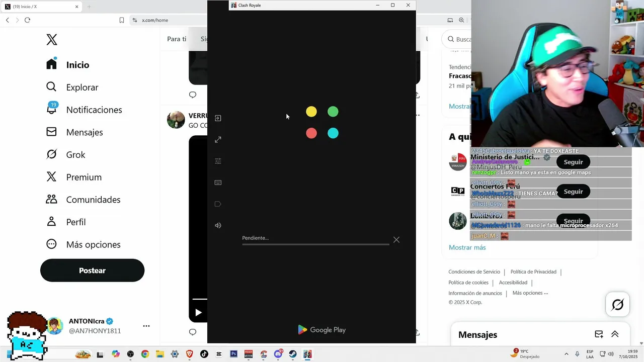Expand Mensajes panel with double chevron
The height and width of the screenshot is (362, 644).
615,334
